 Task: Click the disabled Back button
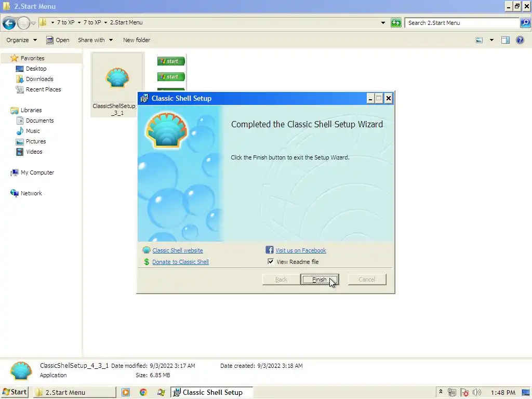coord(281,280)
